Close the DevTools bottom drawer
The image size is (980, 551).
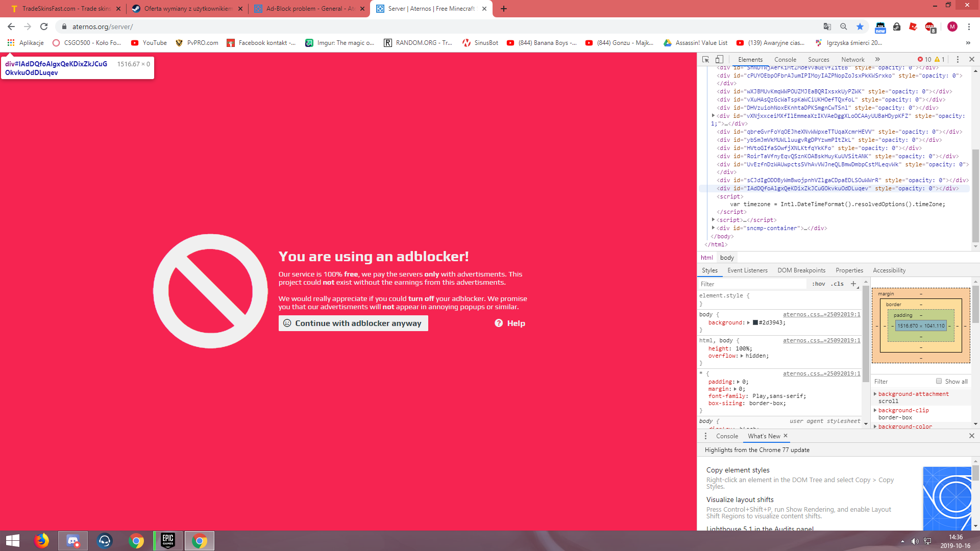coord(972,436)
